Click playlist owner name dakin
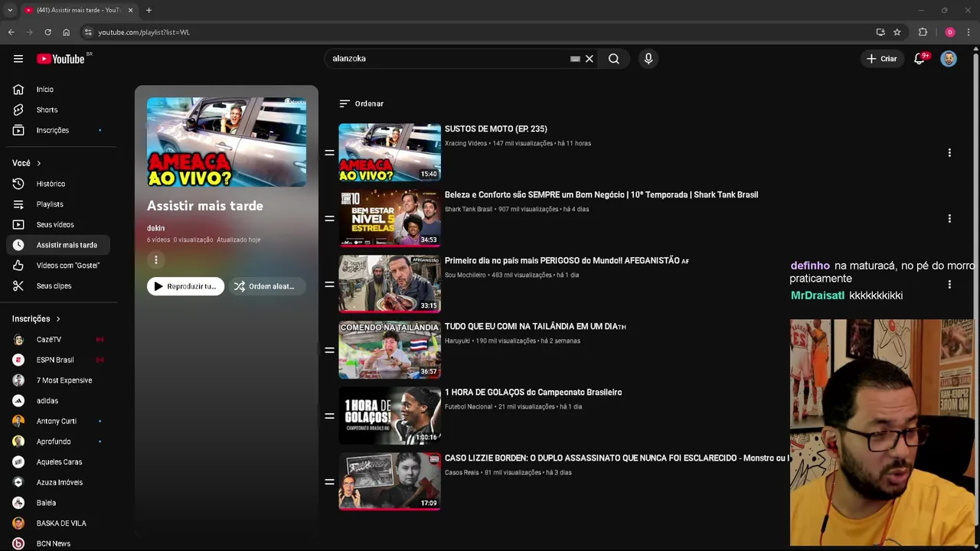The image size is (980, 551). (155, 228)
